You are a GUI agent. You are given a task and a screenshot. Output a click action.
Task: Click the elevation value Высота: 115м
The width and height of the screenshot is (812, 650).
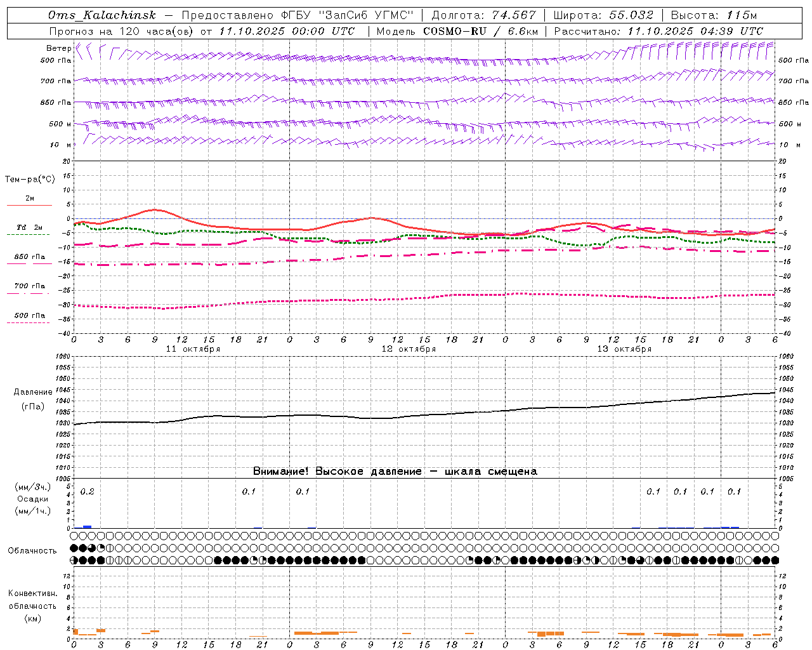[x=714, y=15]
